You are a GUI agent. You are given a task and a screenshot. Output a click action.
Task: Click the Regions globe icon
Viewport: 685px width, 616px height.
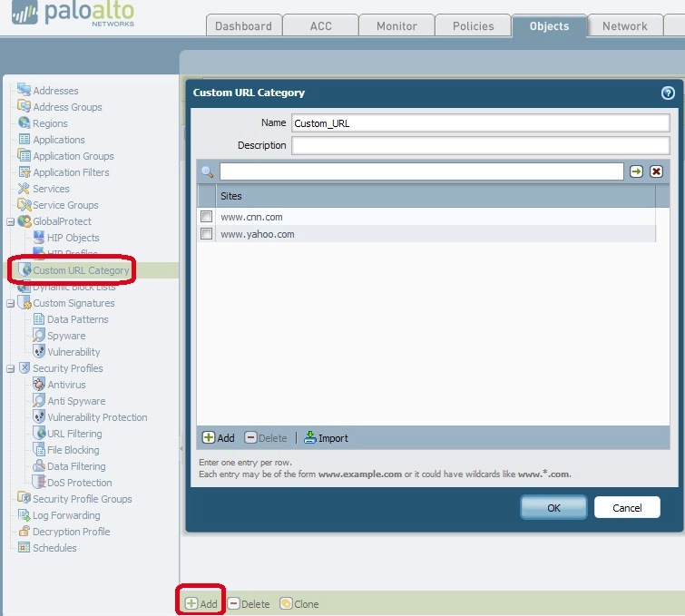click(24, 122)
